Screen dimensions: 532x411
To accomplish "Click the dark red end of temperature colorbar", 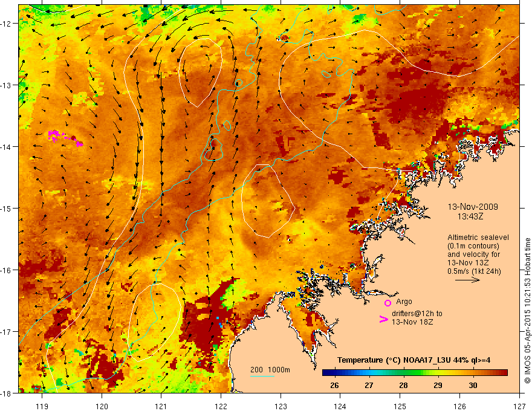I will 504,373.
